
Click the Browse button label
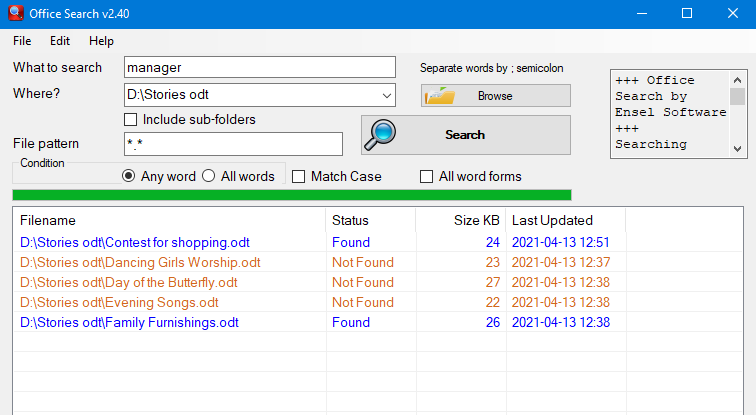[x=495, y=96]
